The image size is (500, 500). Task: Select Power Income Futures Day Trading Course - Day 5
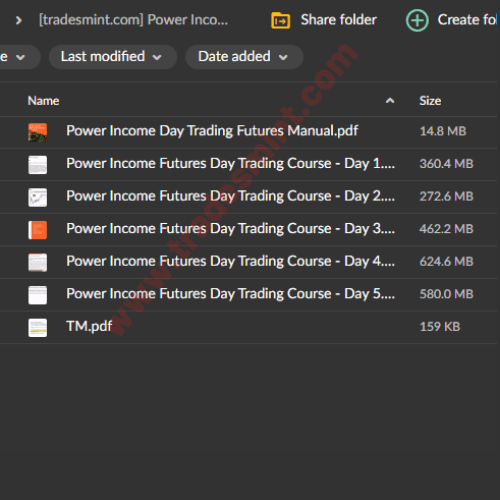click(230, 294)
